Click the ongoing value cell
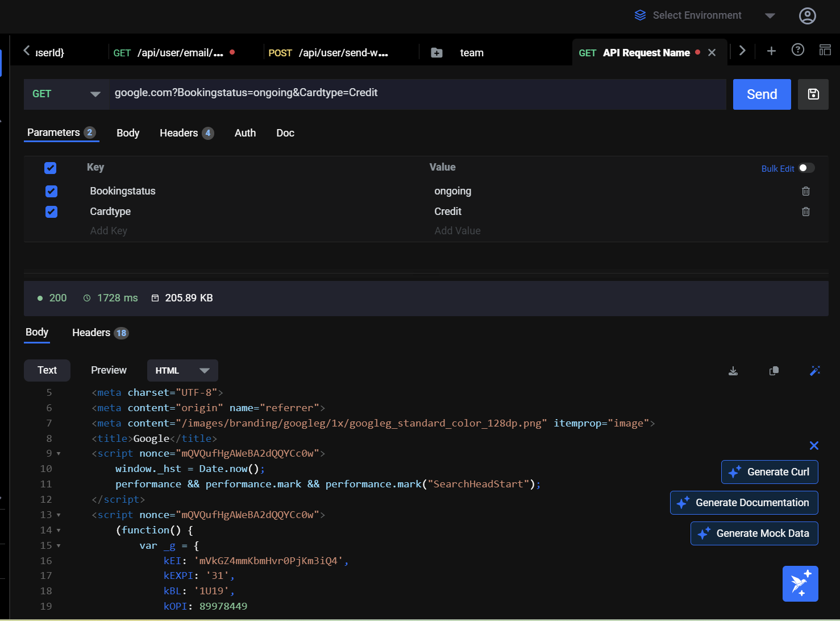The height and width of the screenshot is (621, 840). [x=452, y=191]
